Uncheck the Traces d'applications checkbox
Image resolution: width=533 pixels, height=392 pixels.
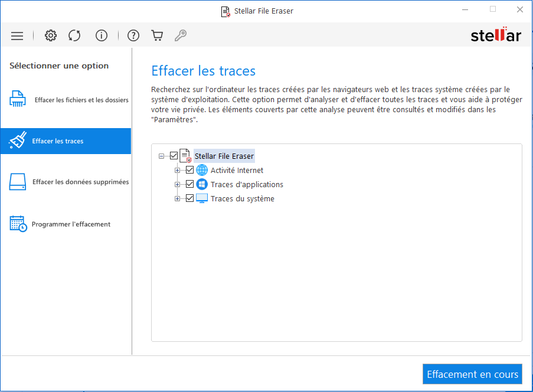[189, 184]
